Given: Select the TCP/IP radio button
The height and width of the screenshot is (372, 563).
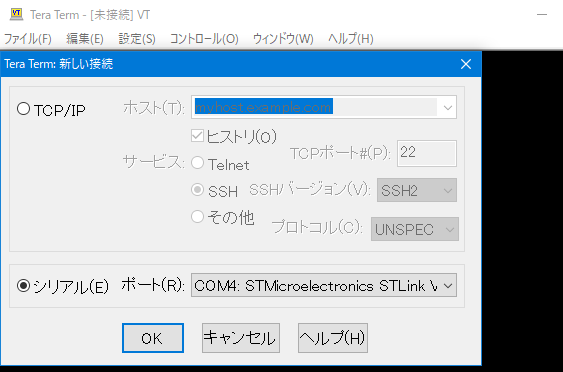Looking at the screenshot, I should [23, 109].
